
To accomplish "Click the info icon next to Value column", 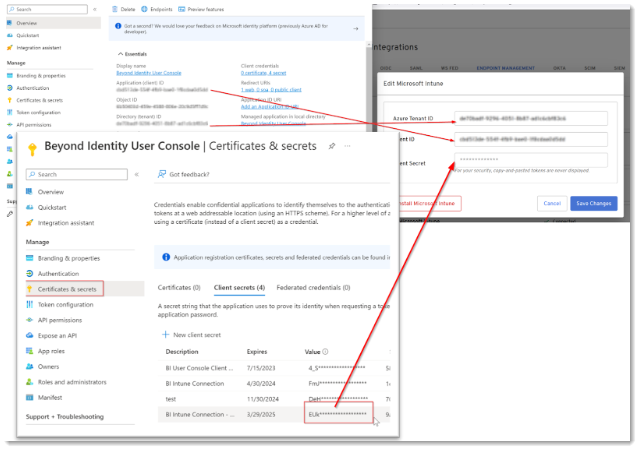I will (326, 351).
